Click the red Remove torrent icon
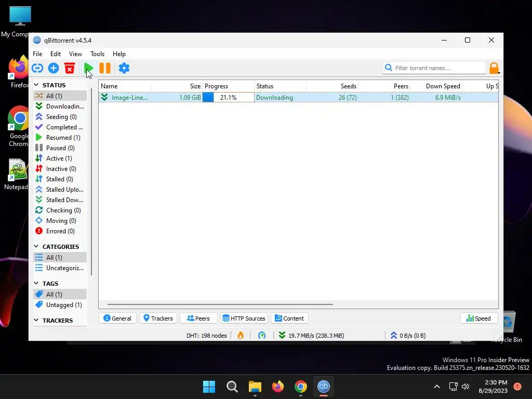This screenshot has height=399, width=532. pos(70,68)
